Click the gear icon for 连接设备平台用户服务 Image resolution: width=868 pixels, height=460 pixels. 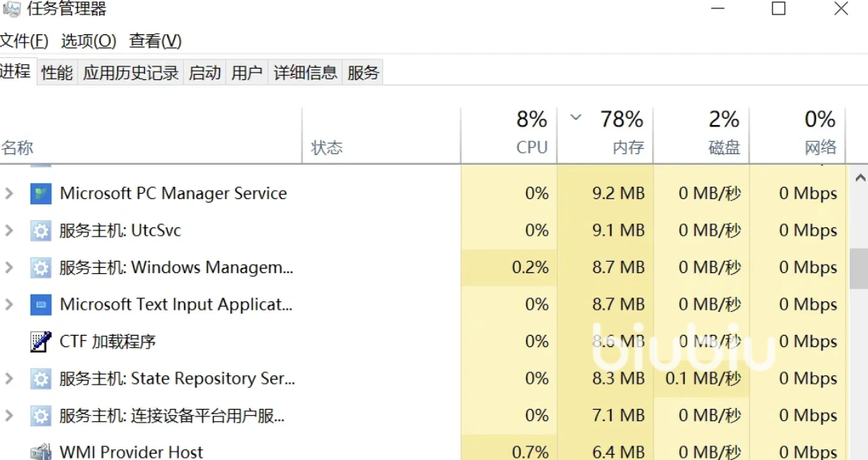click(40, 416)
